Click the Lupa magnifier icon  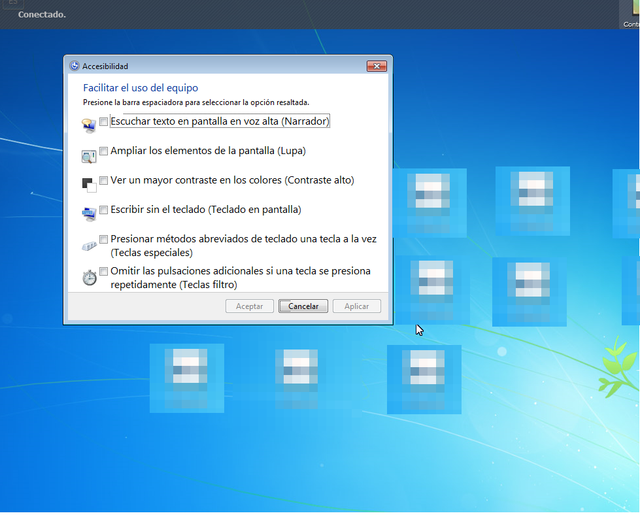click(89, 156)
